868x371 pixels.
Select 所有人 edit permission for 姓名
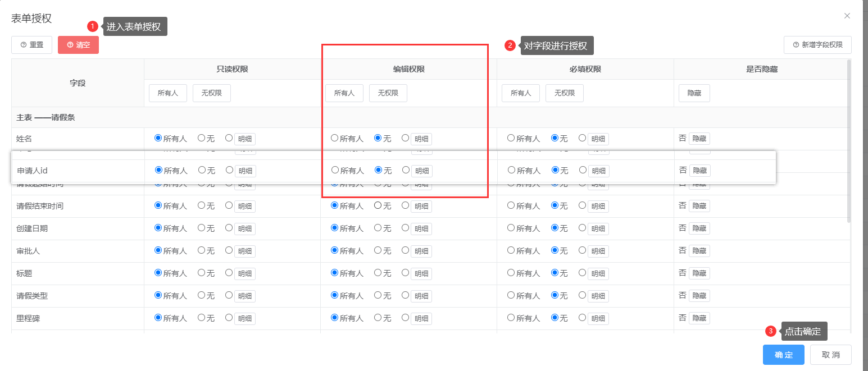click(x=335, y=138)
